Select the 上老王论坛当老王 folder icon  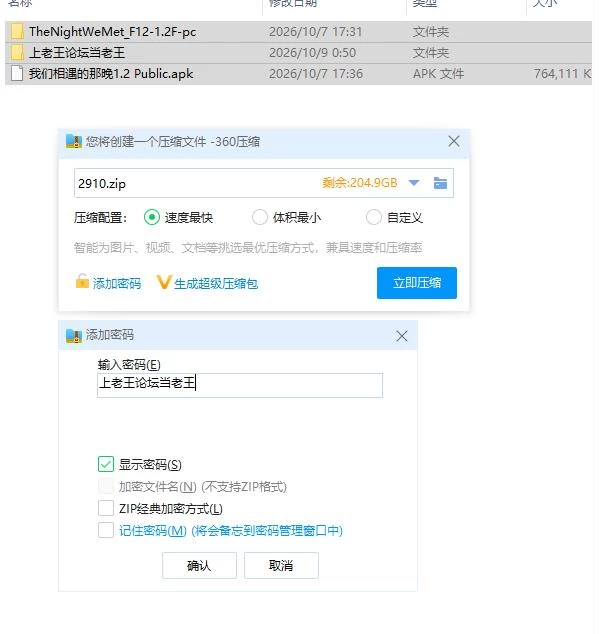[x=17, y=53]
